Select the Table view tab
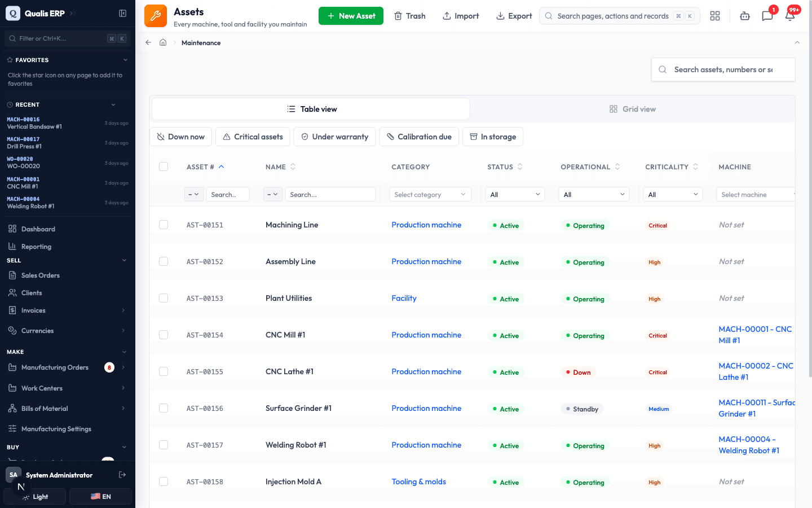812x508 pixels. pos(311,109)
